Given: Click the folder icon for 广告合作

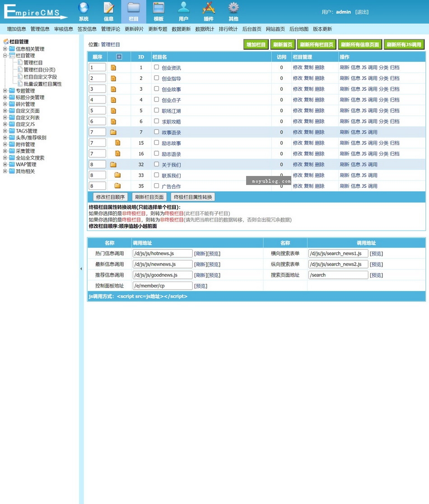Looking at the screenshot, I should [118, 186].
